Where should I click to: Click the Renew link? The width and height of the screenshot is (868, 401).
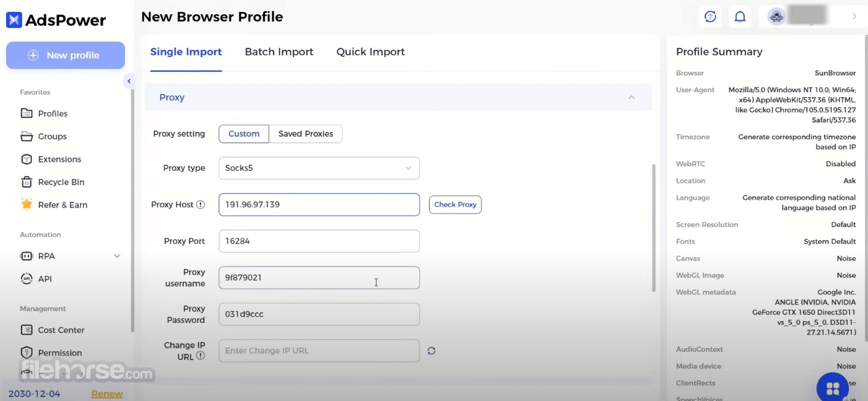pos(107,394)
